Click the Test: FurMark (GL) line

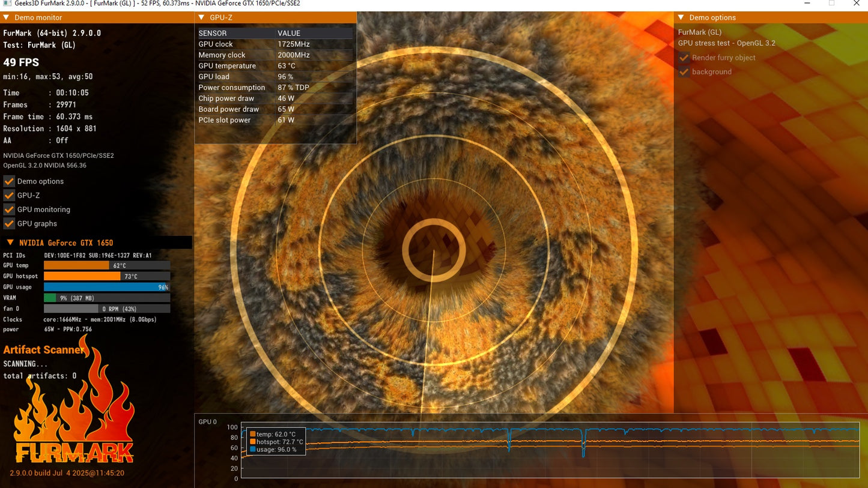pyautogui.click(x=40, y=45)
